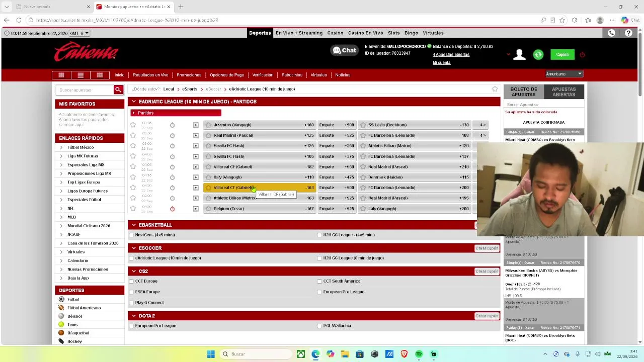
Task: Click the stopwatch icon in Villareal CF -182 row
Action: coord(172,166)
